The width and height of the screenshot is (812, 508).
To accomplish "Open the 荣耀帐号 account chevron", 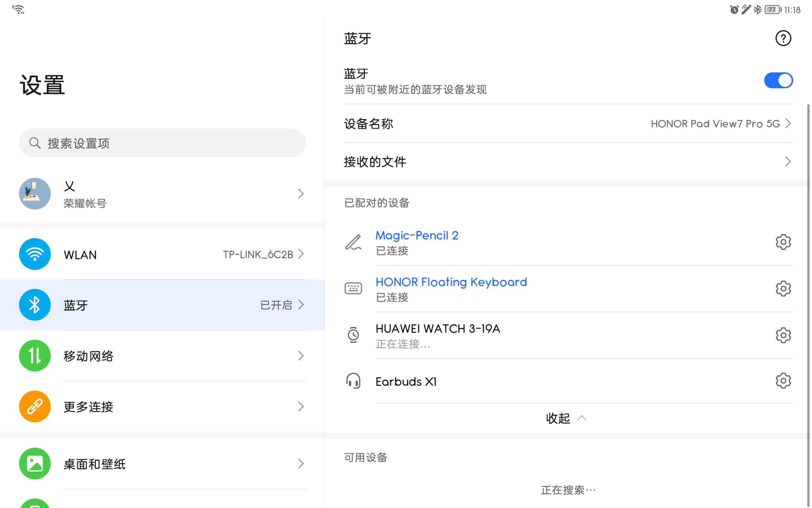I will click(x=301, y=194).
